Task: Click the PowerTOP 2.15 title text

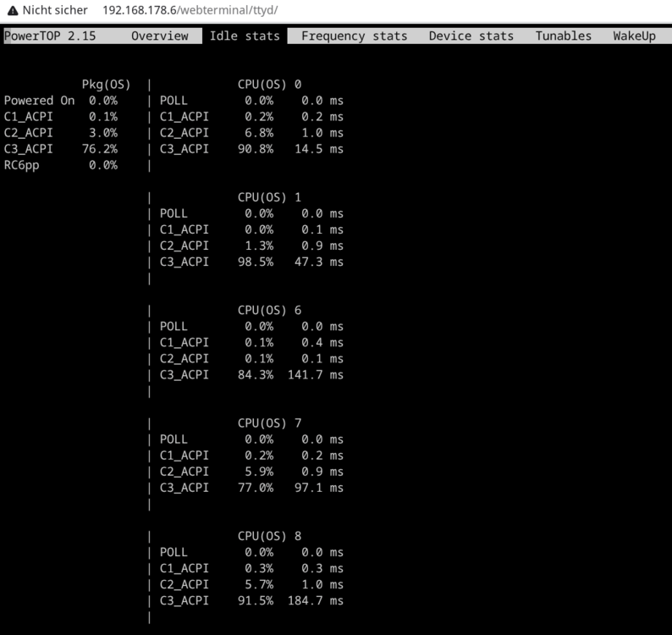Action: tap(50, 36)
